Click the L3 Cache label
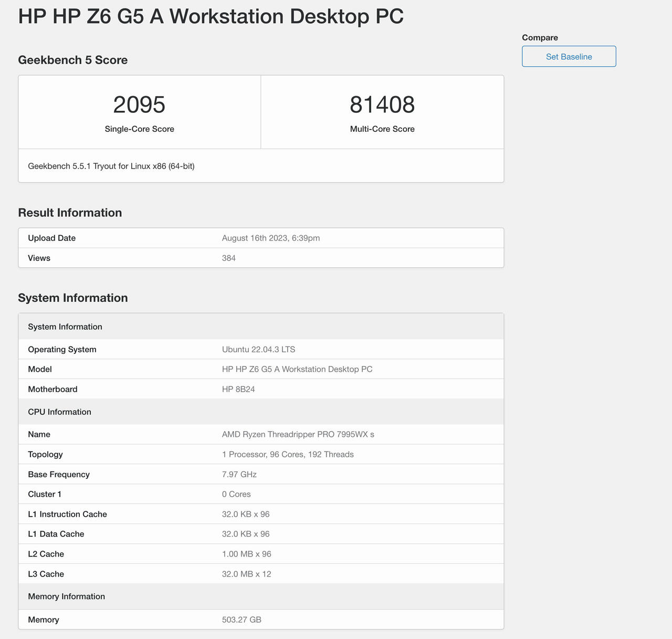 (46, 574)
